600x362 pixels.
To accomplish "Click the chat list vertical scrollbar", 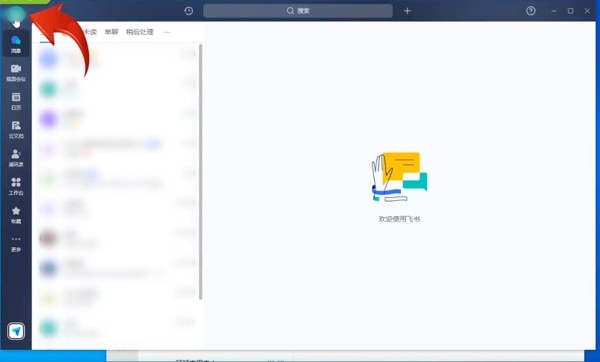I will pyautogui.click(x=201, y=172).
